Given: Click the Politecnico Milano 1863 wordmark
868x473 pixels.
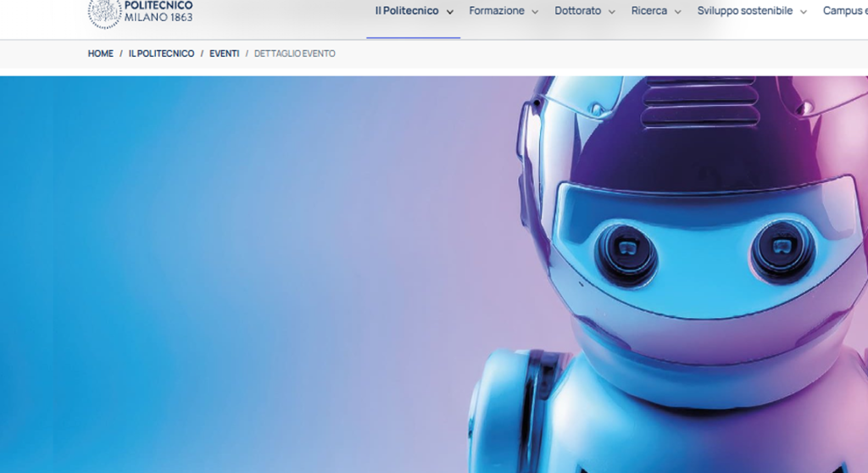Looking at the screenshot, I should point(159,11).
